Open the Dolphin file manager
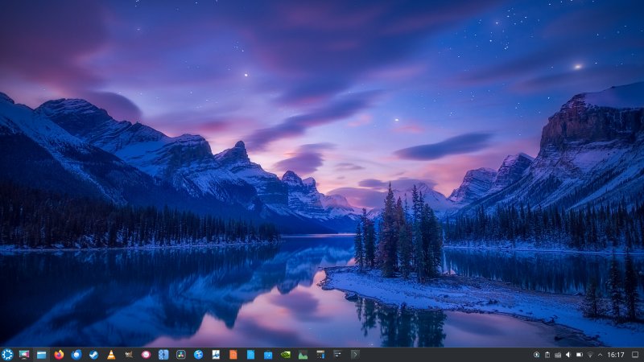 click(41, 354)
